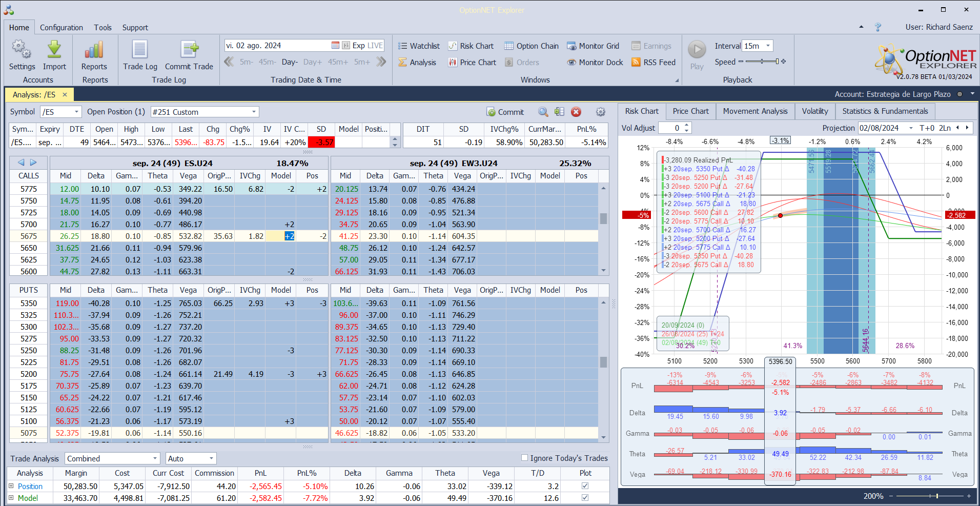Viewport: 980px width, 506px height.
Task: Go to next expiry with right blue arrow
Action: click(x=33, y=163)
